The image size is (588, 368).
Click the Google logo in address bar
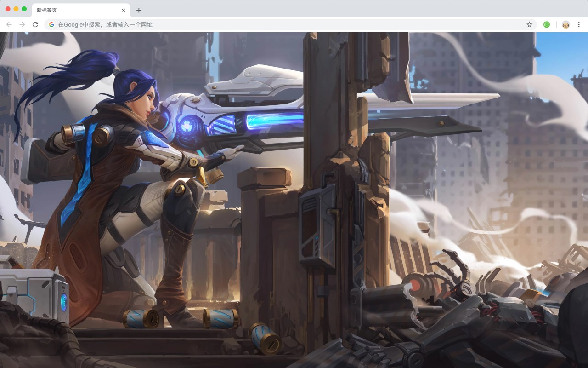point(51,24)
